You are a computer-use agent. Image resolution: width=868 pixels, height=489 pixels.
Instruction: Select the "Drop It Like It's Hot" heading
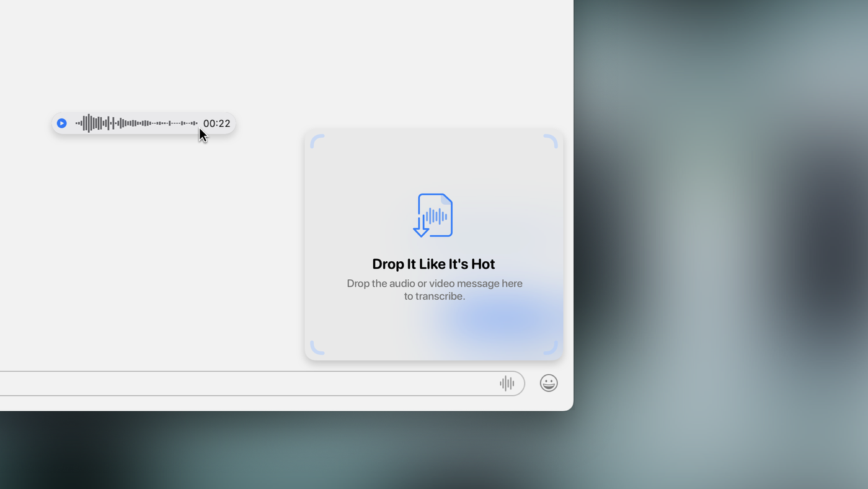click(433, 264)
